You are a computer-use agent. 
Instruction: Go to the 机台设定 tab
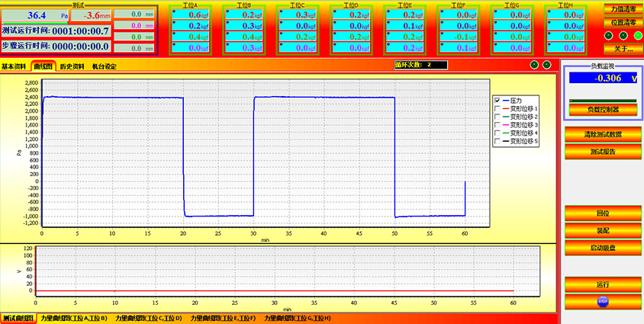105,67
